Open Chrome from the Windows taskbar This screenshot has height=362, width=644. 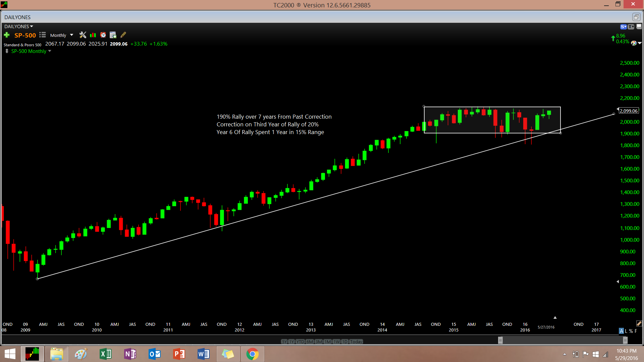click(252, 354)
